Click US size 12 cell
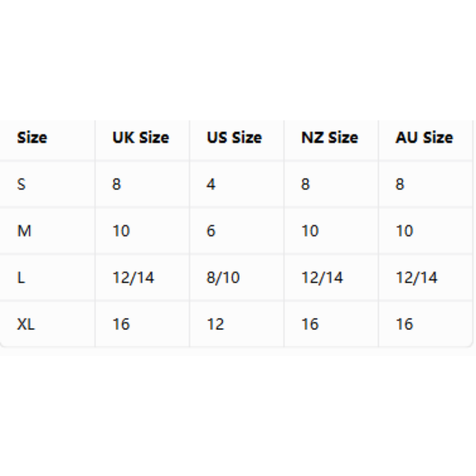 (216, 324)
